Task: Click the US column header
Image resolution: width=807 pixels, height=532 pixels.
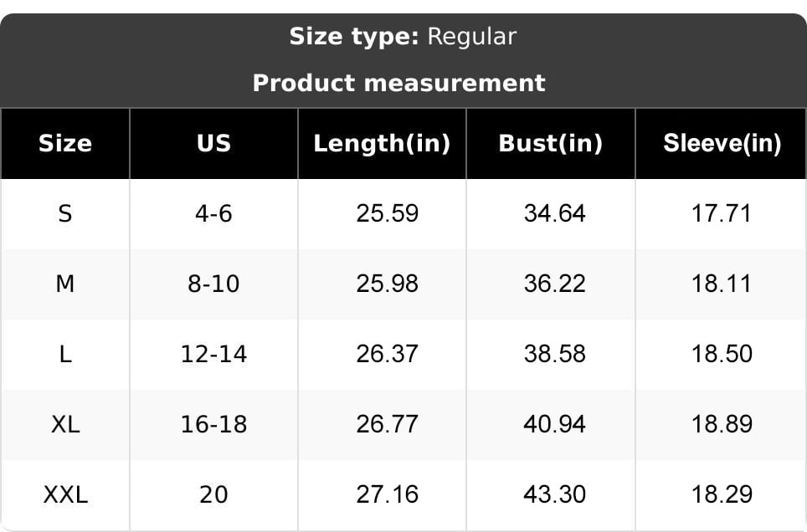Action: pyautogui.click(x=213, y=143)
